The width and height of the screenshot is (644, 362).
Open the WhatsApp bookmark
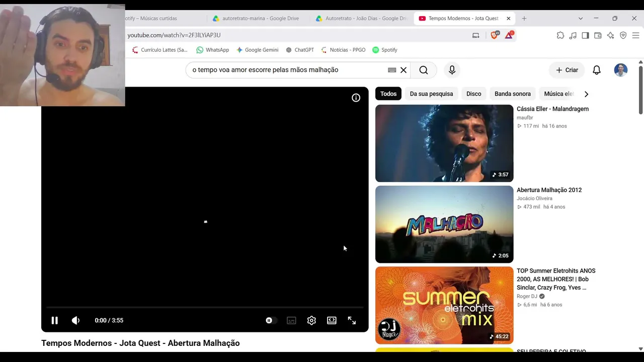212,50
